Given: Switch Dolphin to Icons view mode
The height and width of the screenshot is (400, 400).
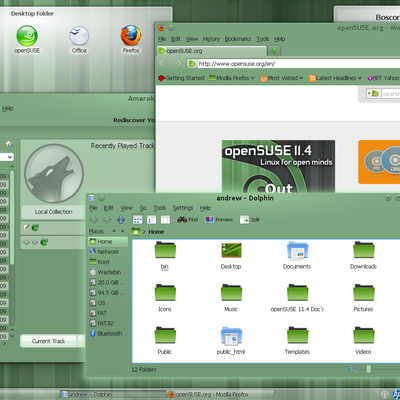Looking at the screenshot, I should [x=137, y=220].
